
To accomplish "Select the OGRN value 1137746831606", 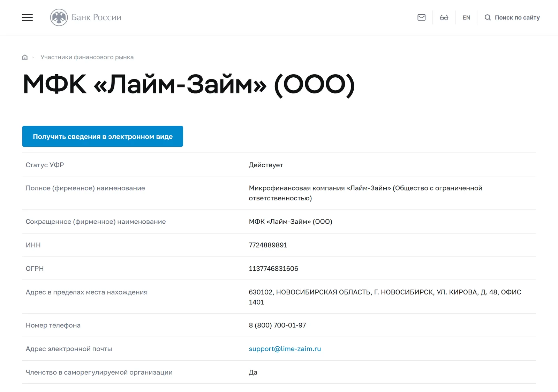I will (273, 269).
